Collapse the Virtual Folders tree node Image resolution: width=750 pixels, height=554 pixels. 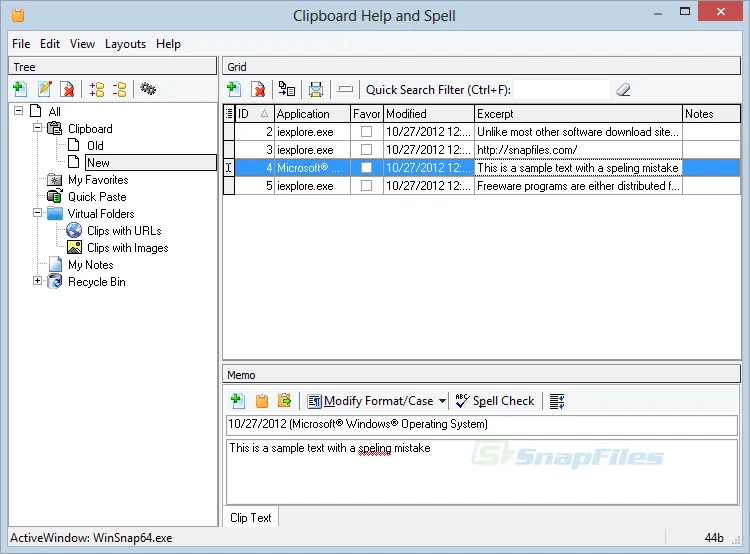point(37,213)
